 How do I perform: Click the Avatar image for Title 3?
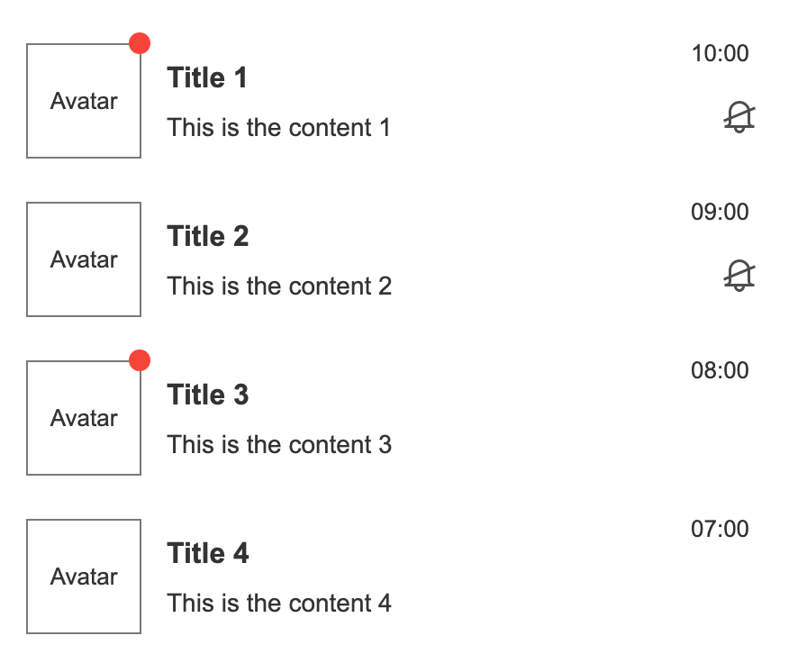pos(84,418)
